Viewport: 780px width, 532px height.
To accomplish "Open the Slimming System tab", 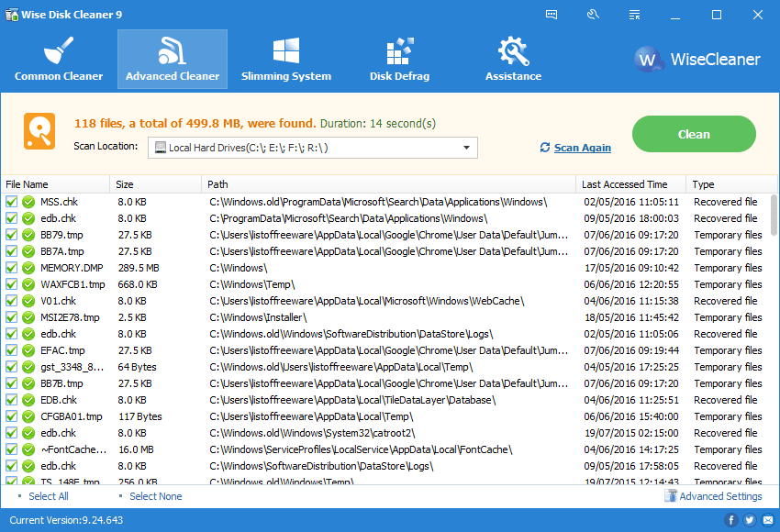I will (286, 60).
